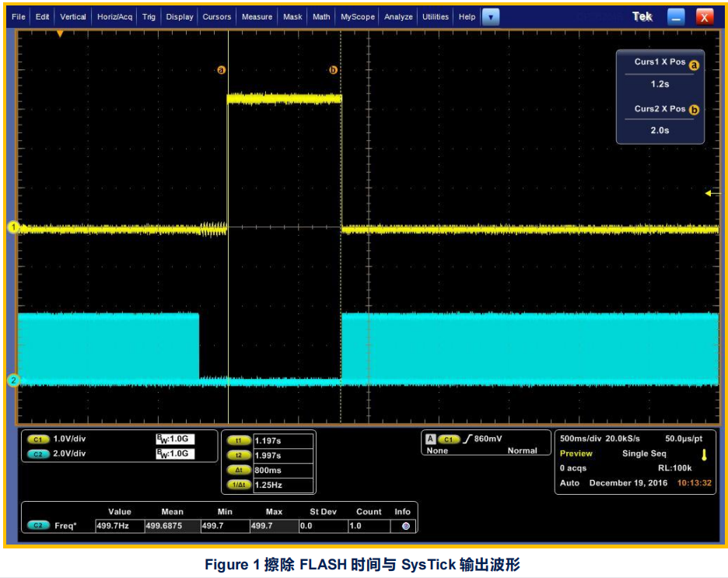728x578 pixels.
Task: Click the channel 1 ground reference marker
Action: coord(12,227)
